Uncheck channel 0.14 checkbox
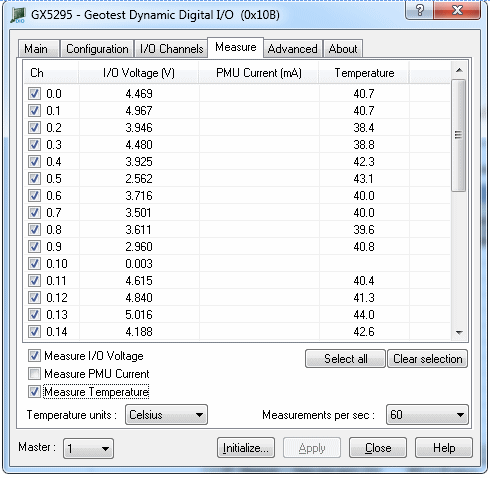Image resolution: width=490 pixels, height=478 pixels. click(x=34, y=332)
